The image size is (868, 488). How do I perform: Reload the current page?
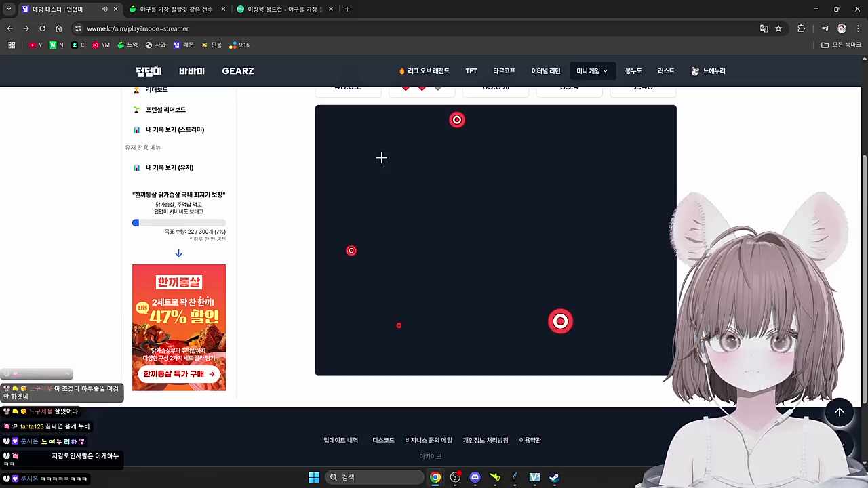[42, 28]
